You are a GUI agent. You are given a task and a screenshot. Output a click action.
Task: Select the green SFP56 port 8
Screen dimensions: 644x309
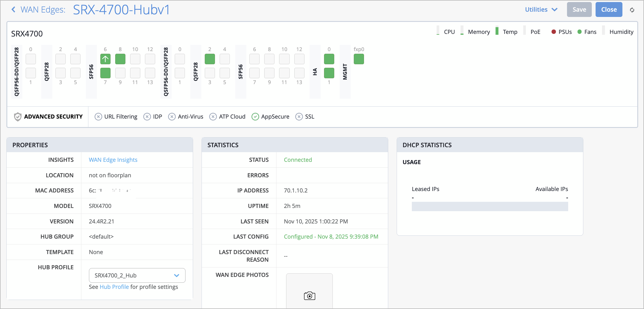pyautogui.click(x=120, y=59)
